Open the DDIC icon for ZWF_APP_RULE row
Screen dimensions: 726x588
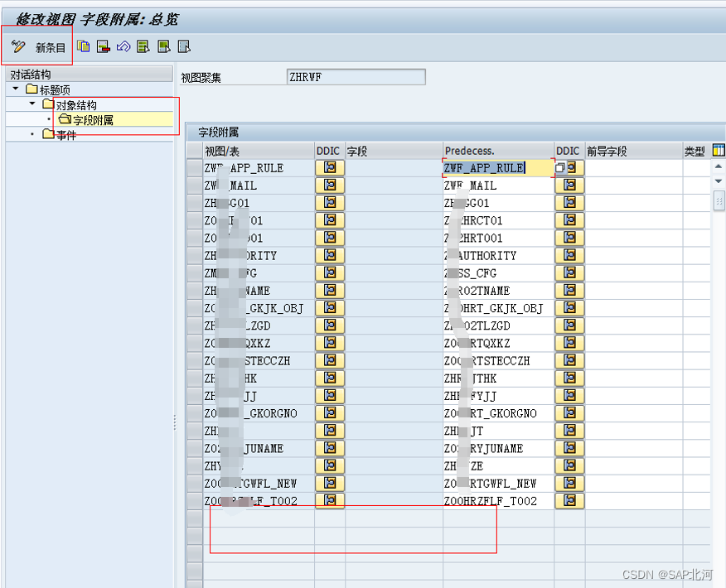(x=329, y=167)
